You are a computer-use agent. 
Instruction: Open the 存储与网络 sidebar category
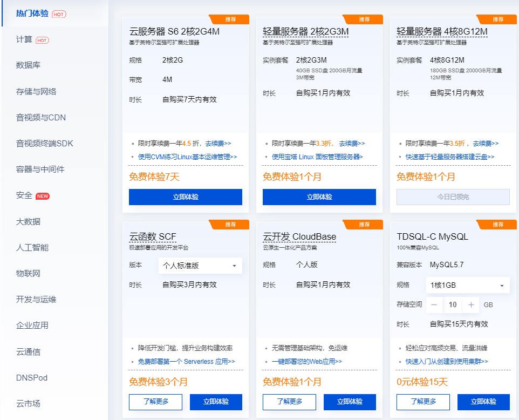pos(36,91)
